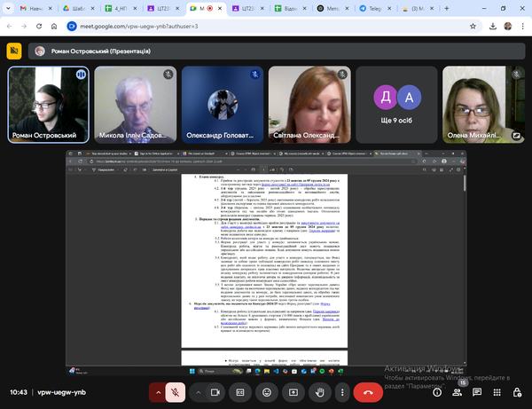Click the yellow presentation icon top-left

(14, 51)
